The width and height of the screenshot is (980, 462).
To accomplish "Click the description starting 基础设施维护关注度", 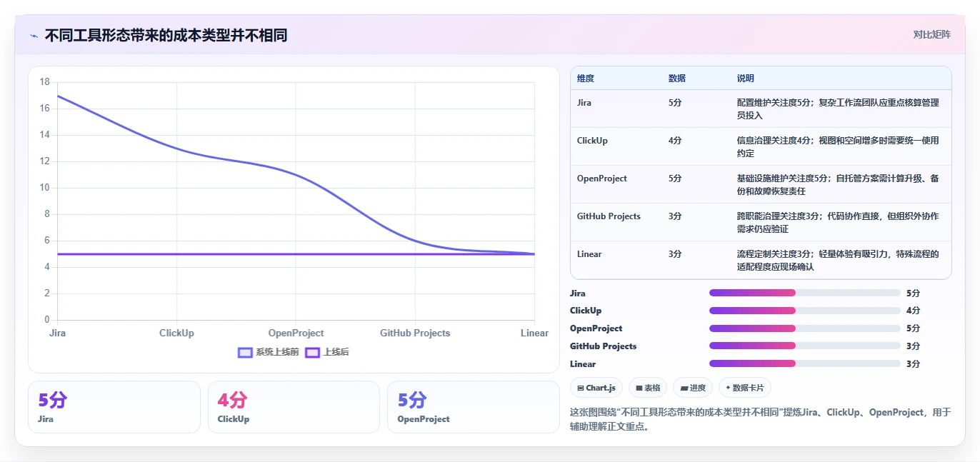I will pyautogui.click(x=839, y=184).
